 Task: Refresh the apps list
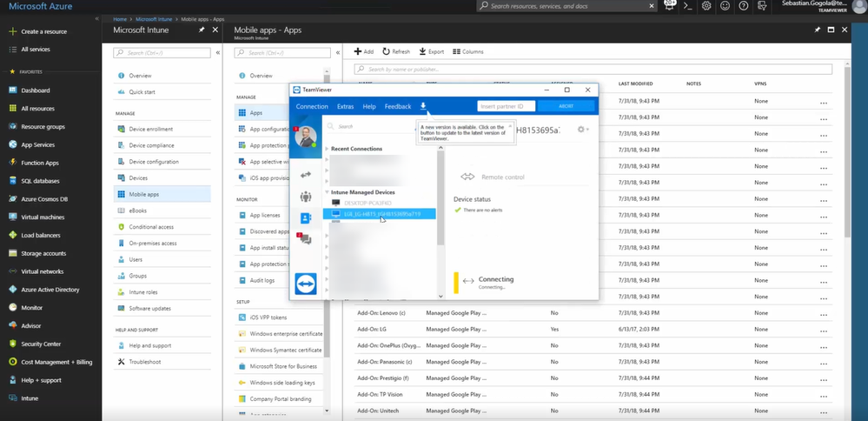396,51
